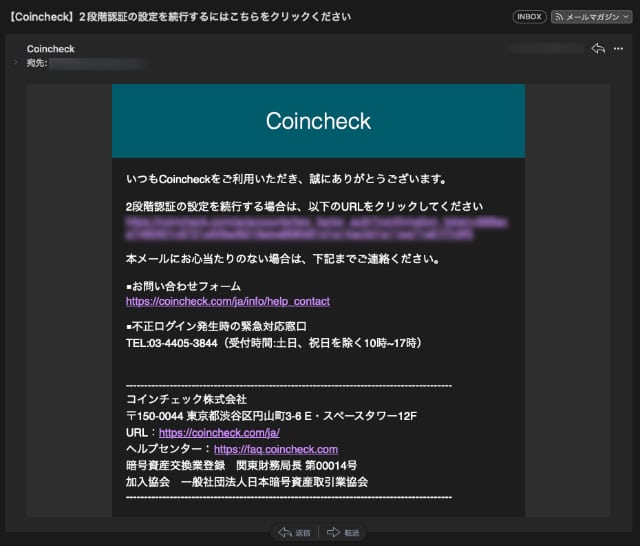Click the 不正ログイン発生時の緊急対応窓口 heading

click(216, 326)
